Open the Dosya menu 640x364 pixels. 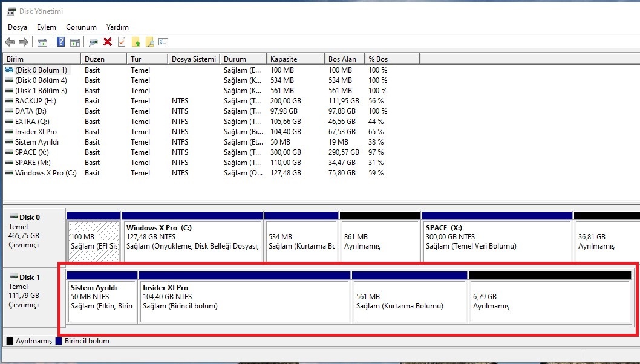[18, 27]
